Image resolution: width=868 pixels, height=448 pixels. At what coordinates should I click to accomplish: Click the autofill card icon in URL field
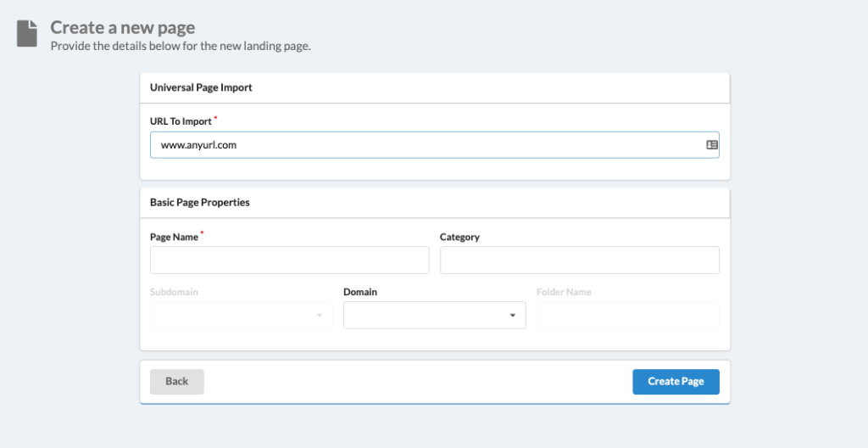pyautogui.click(x=712, y=145)
